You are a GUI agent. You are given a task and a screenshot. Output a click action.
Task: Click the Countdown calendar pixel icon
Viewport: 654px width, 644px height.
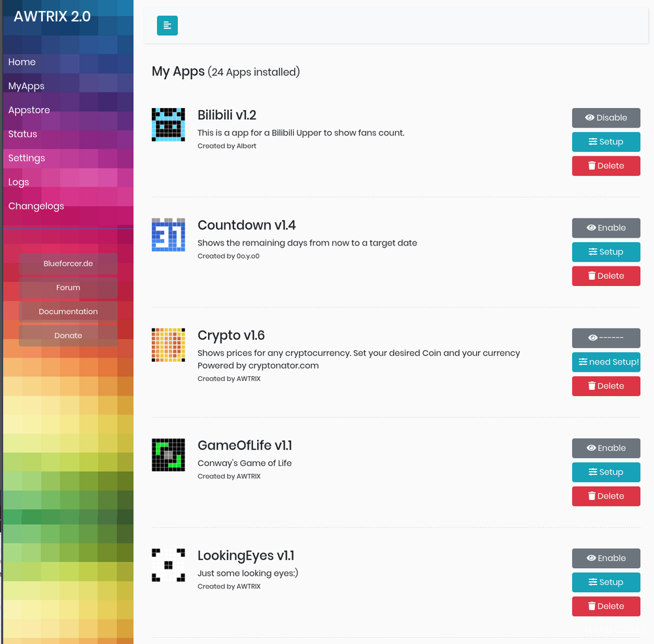(x=168, y=234)
